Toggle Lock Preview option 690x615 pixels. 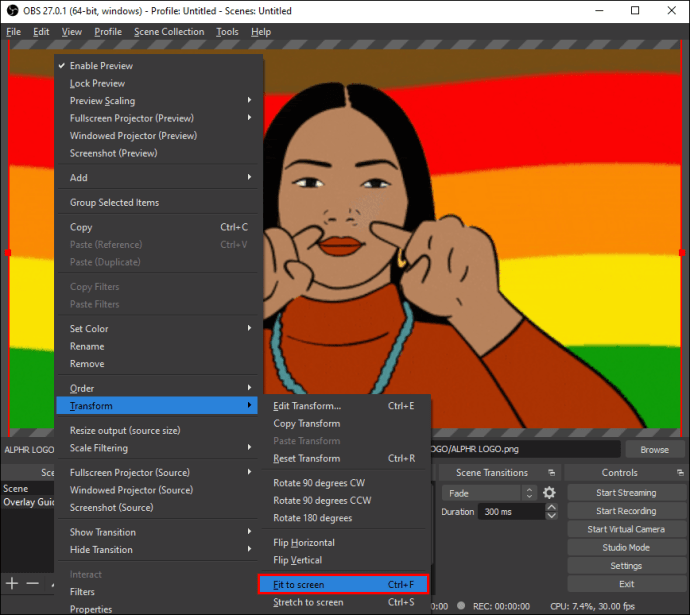click(x=97, y=84)
